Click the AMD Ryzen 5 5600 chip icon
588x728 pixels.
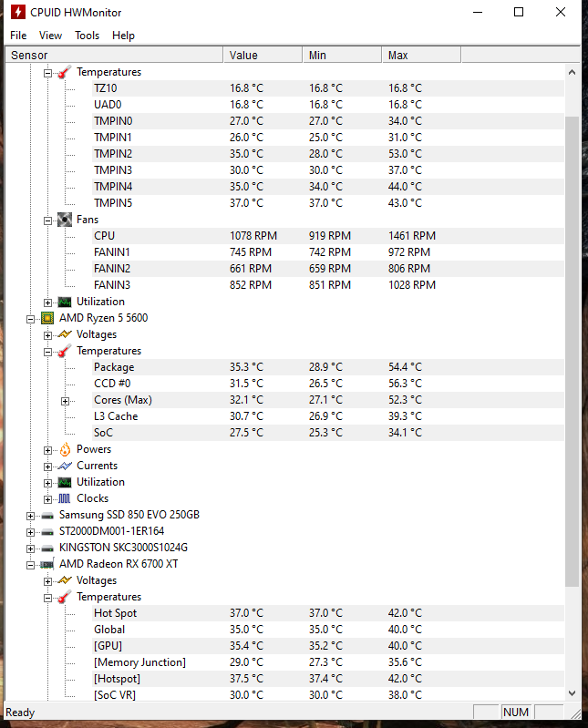(x=47, y=318)
